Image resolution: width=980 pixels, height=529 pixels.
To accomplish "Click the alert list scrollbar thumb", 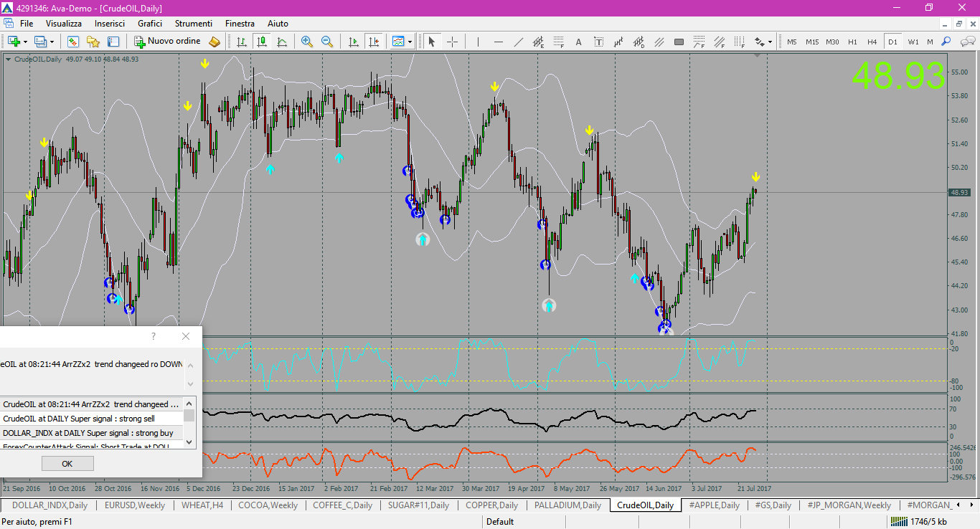I will point(189,416).
